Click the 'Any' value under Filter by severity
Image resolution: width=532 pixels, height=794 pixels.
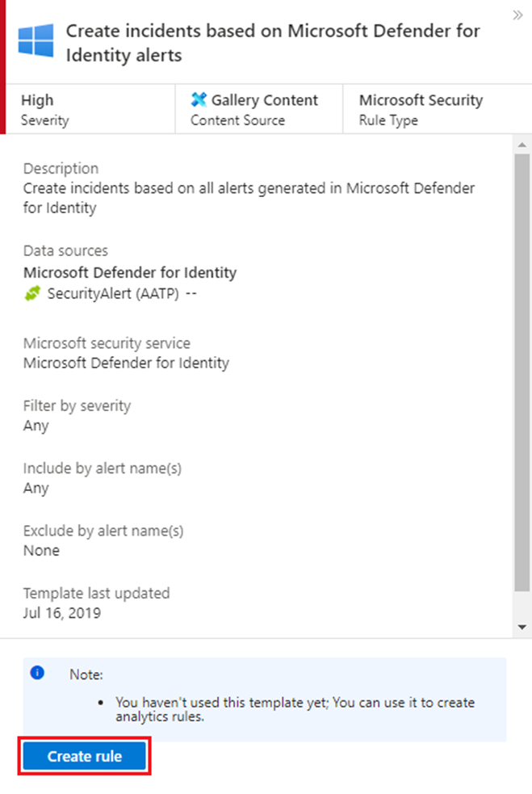(36, 426)
